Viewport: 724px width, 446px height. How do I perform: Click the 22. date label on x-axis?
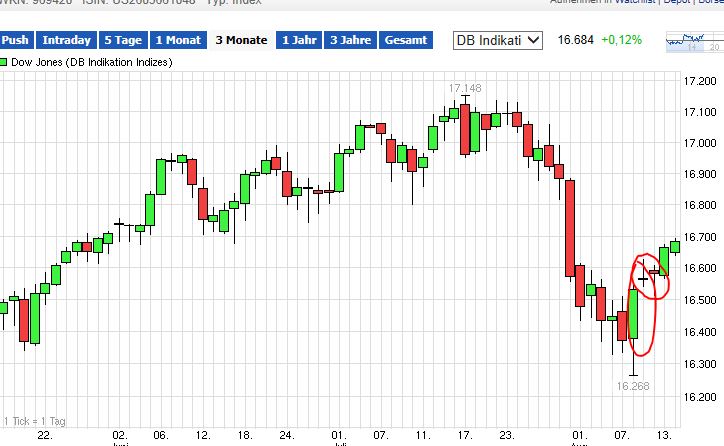pyautogui.click(x=45, y=435)
